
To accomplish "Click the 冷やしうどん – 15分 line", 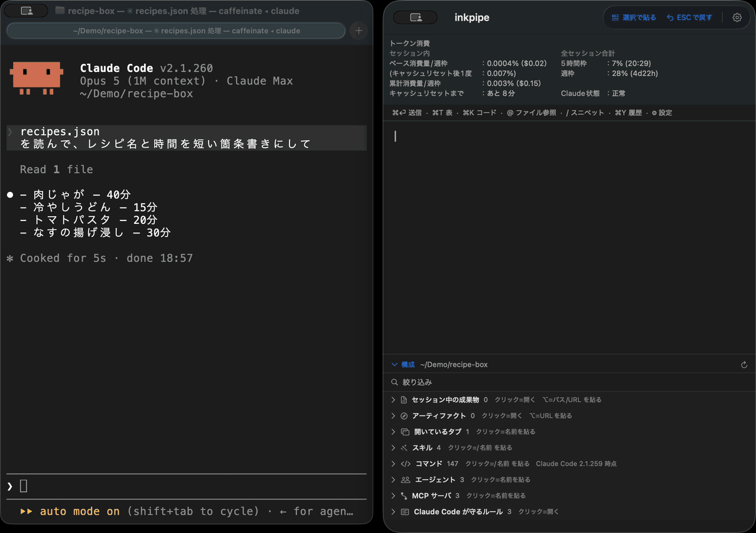I will tap(89, 207).
